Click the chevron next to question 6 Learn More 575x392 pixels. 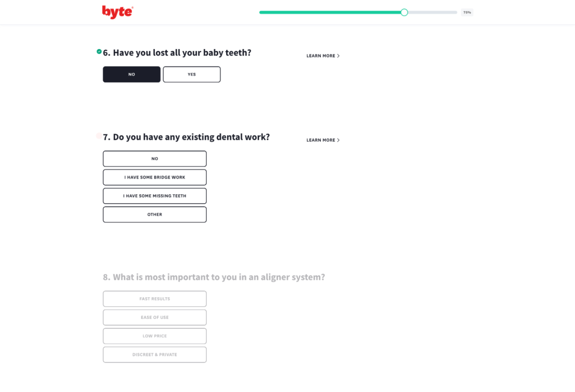338,56
